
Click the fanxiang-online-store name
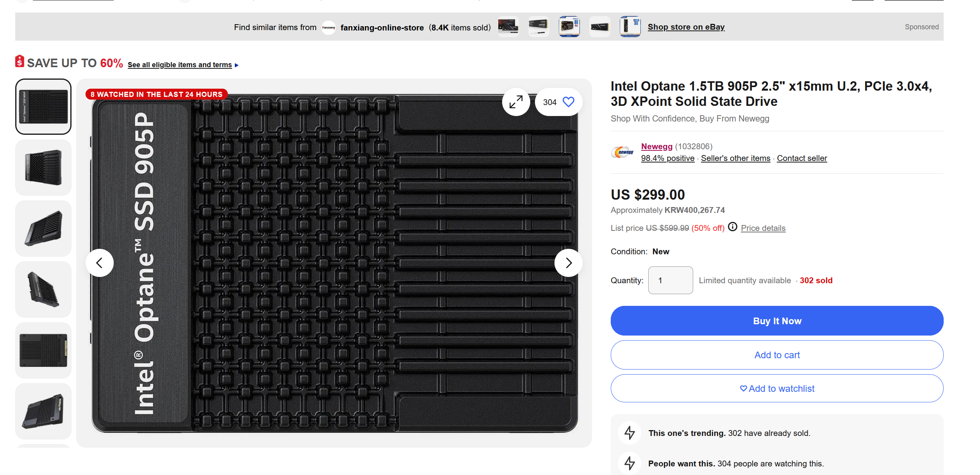tap(382, 28)
